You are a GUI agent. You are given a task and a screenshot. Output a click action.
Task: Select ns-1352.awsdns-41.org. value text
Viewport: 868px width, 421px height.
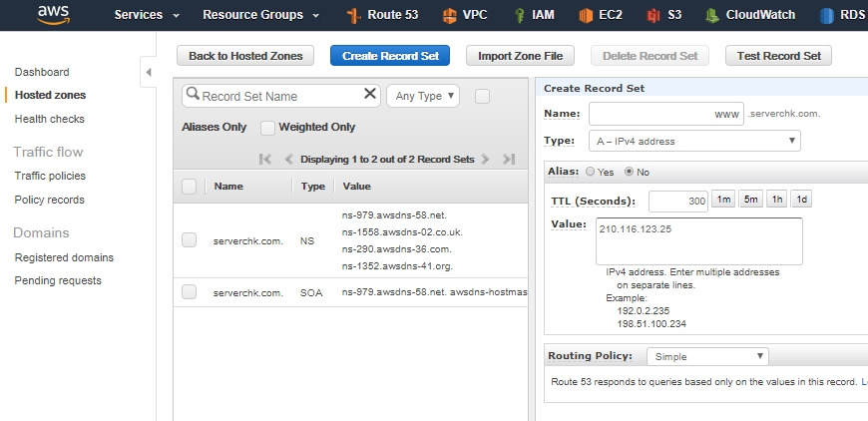[x=397, y=266]
